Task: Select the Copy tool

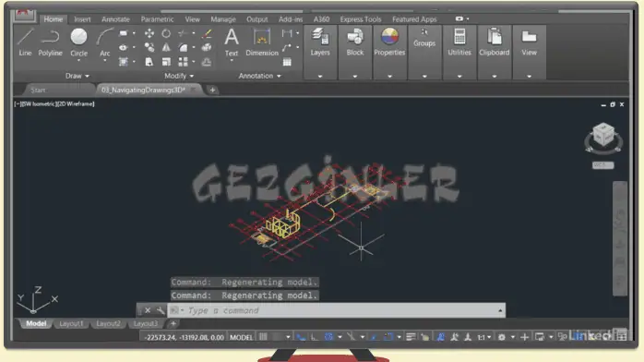Action: point(149,48)
